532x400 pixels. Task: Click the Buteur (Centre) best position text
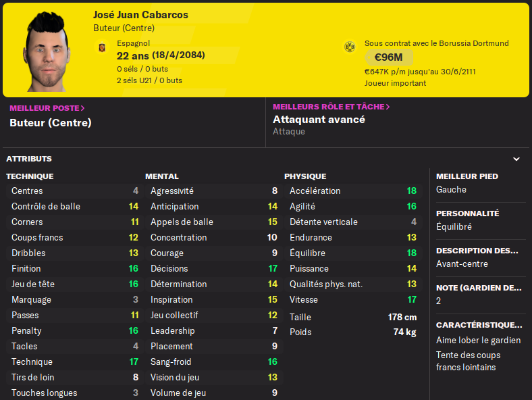[x=51, y=123]
